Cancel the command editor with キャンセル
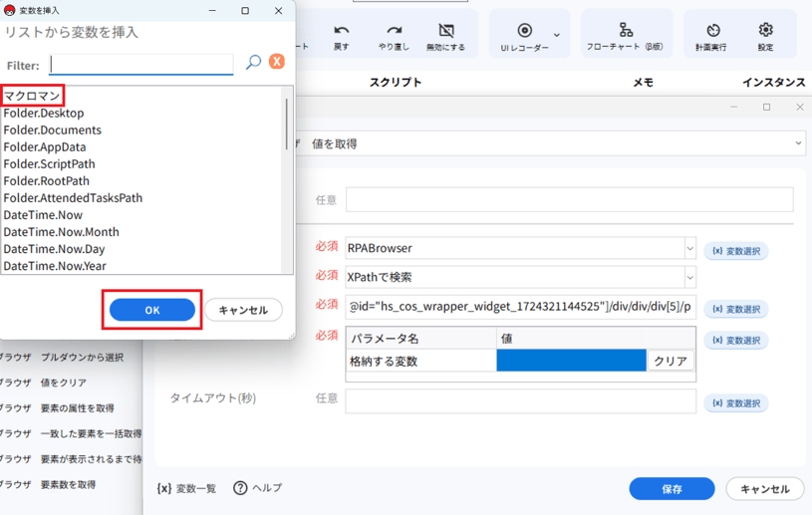The height and width of the screenshot is (515, 812). [x=765, y=489]
